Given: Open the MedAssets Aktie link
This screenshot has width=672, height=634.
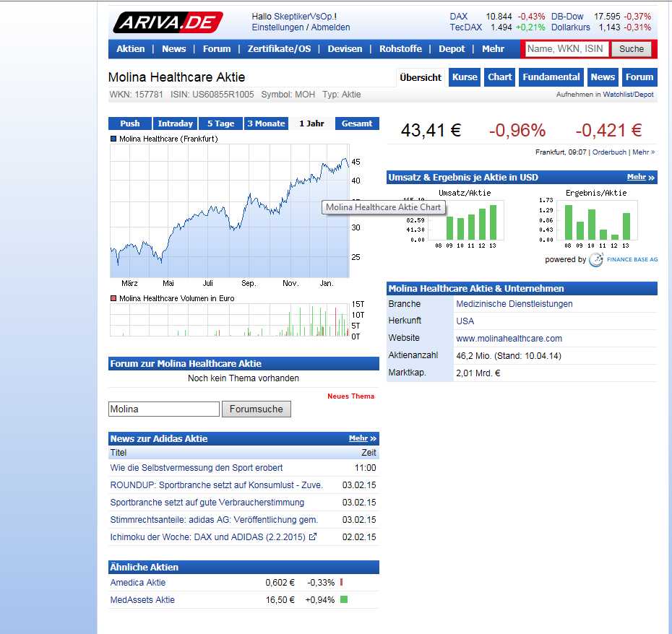Looking at the screenshot, I should (x=142, y=600).
